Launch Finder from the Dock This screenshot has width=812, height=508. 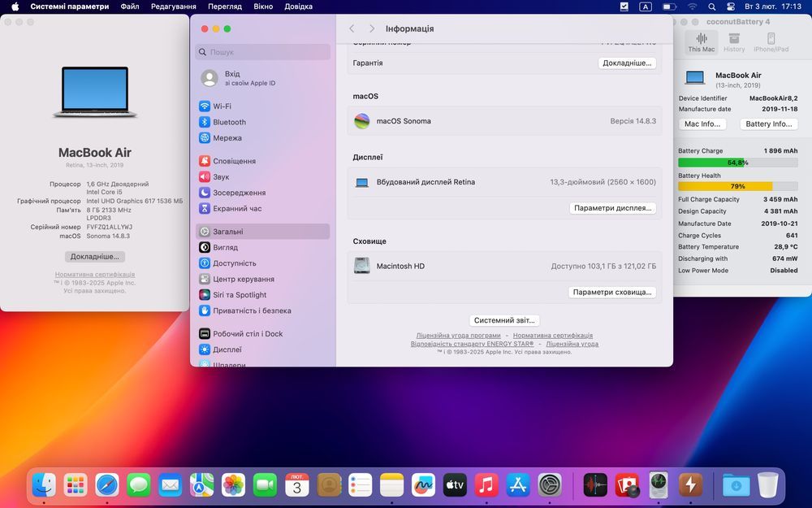[44, 486]
